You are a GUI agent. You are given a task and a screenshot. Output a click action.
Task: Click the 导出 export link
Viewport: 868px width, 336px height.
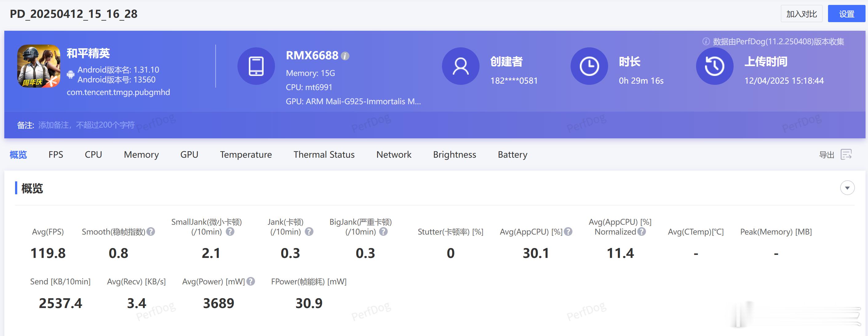pyautogui.click(x=826, y=155)
